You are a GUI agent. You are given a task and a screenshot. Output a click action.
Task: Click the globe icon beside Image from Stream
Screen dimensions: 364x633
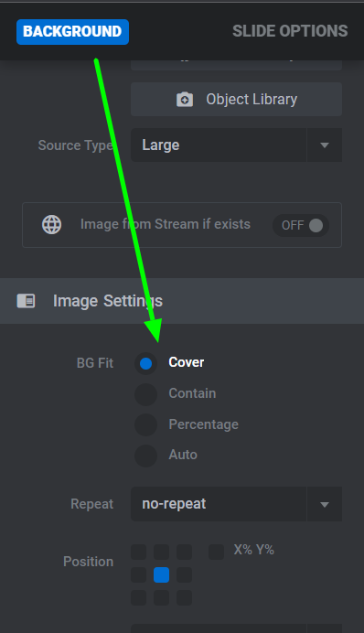point(51,224)
